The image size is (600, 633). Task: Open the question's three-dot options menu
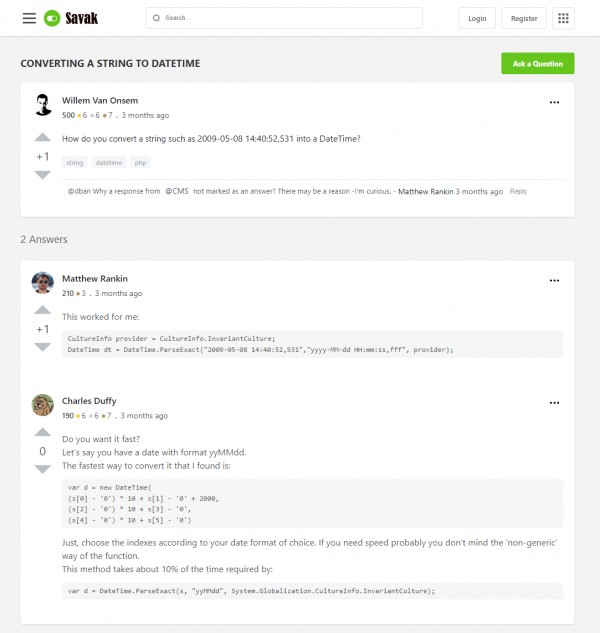(x=554, y=102)
